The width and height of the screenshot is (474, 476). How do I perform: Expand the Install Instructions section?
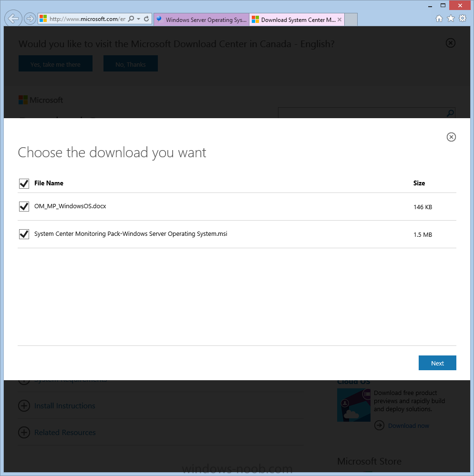point(24,405)
